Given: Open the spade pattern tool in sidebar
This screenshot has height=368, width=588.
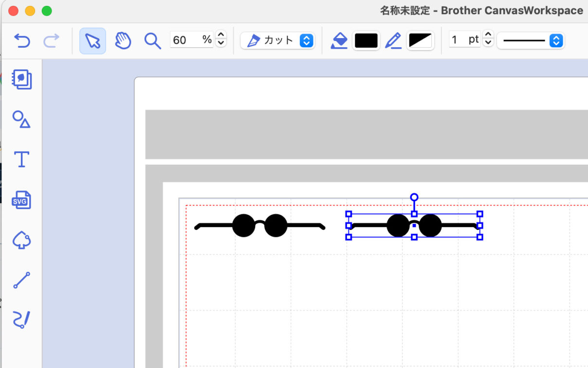Looking at the screenshot, I should 21,240.
